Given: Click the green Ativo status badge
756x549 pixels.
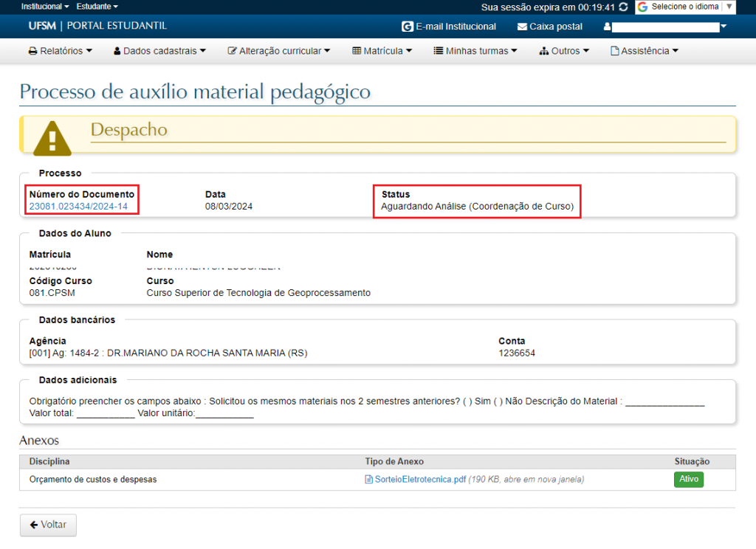Looking at the screenshot, I should point(688,480).
